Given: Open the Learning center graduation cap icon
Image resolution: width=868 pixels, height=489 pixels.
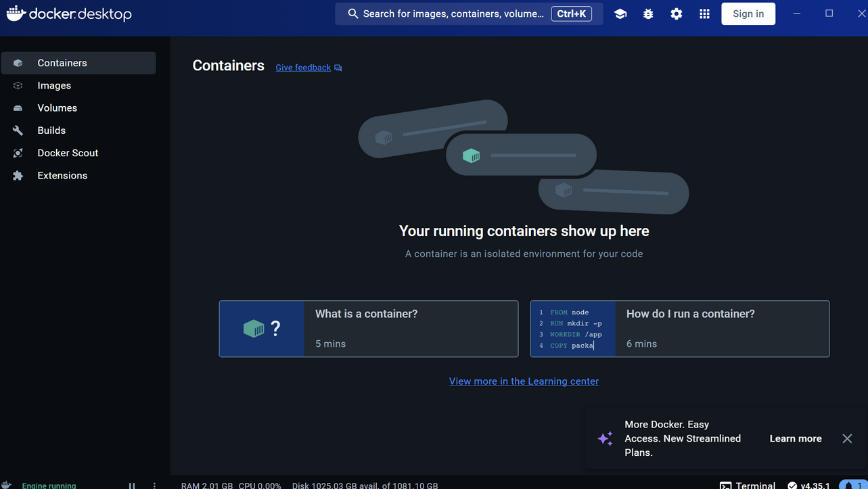Looking at the screenshot, I should coord(620,14).
